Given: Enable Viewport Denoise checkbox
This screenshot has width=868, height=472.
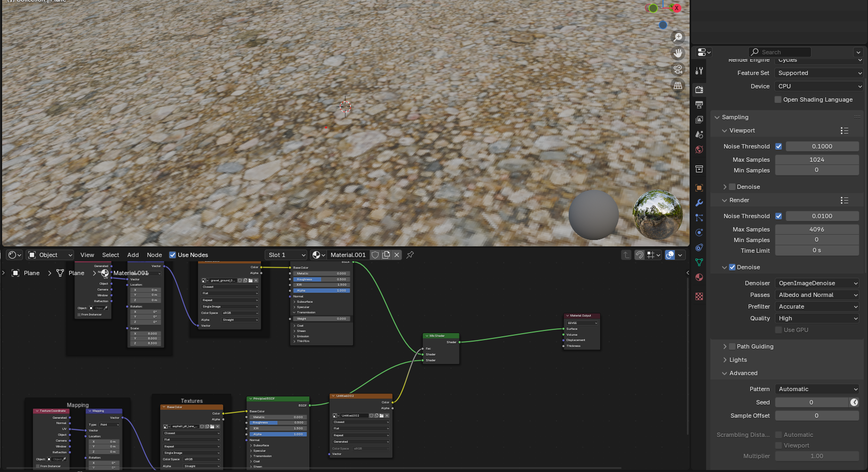Looking at the screenshot, I should 732,187.
